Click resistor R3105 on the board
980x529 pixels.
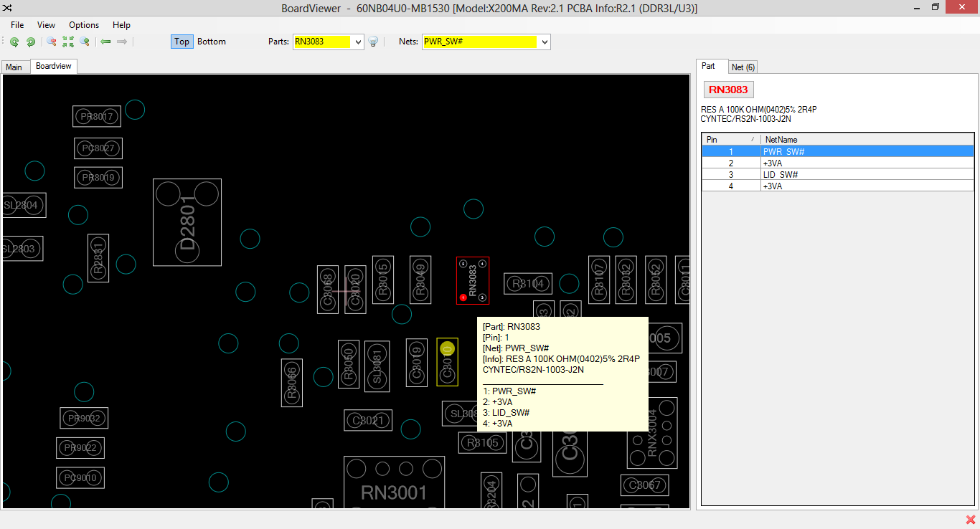tap(483, 443)
